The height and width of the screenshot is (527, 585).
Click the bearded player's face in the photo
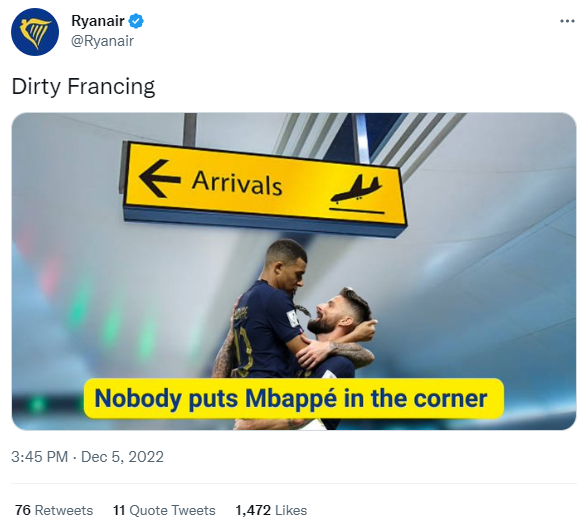328,314
